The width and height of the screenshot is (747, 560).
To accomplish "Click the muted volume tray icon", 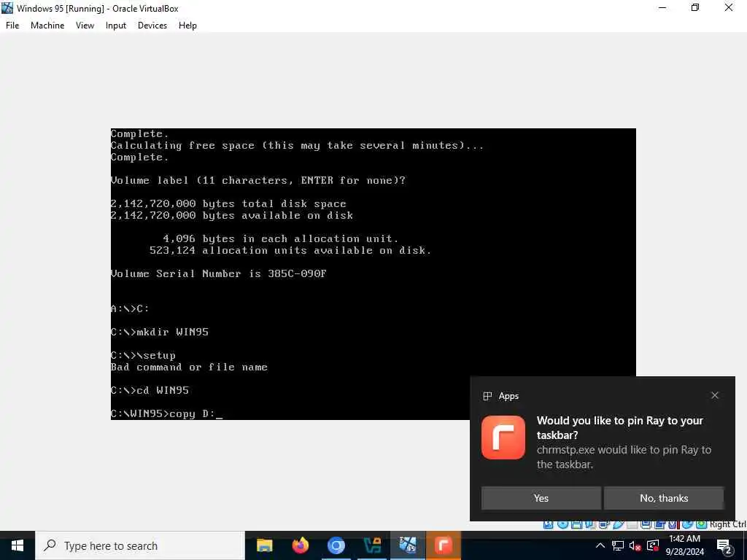I will coord(635,546).
